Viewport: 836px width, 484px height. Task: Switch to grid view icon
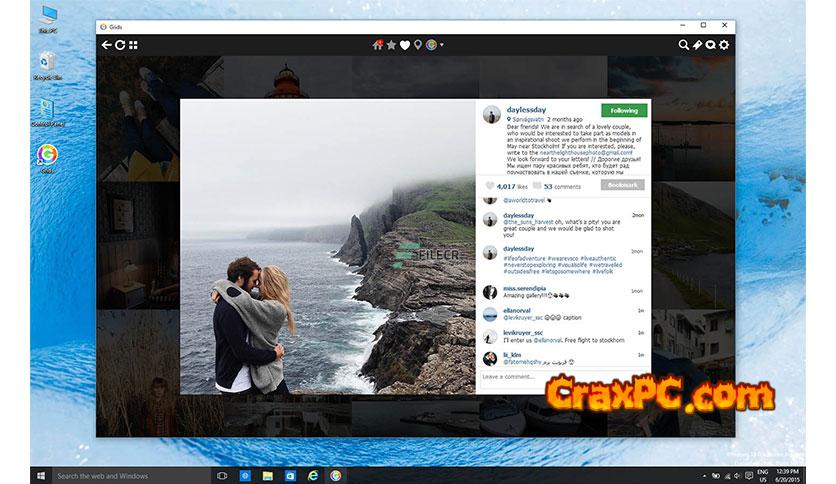click(x=133, y=45)
